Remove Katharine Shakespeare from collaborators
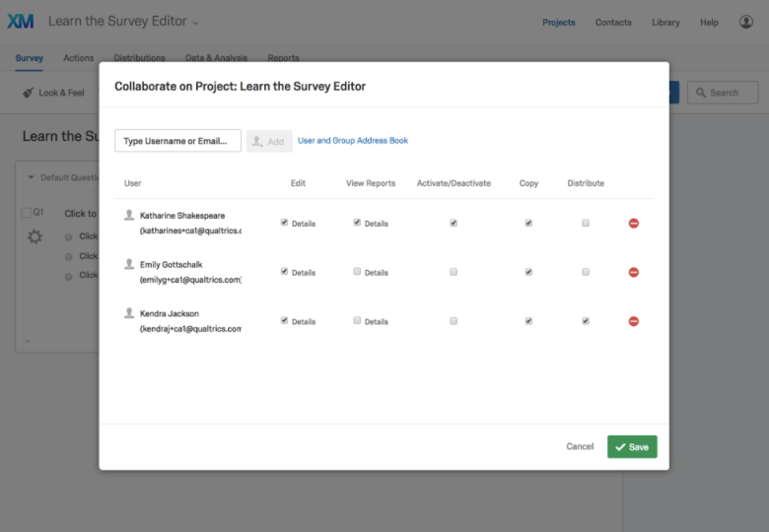Viewport: 769px width, 532px height. (x=634, y=224)
